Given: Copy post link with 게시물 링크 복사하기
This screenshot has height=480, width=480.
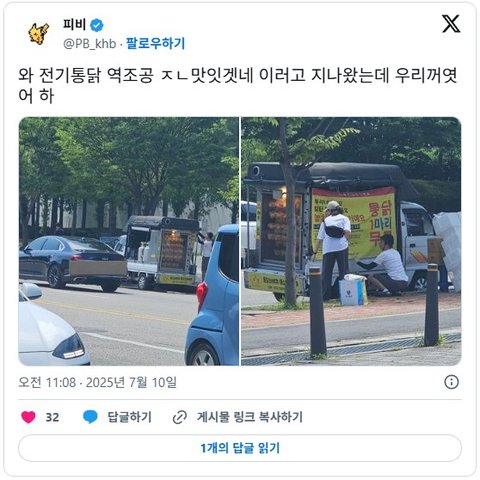Looking at the screenshot, I should [250, 417].
